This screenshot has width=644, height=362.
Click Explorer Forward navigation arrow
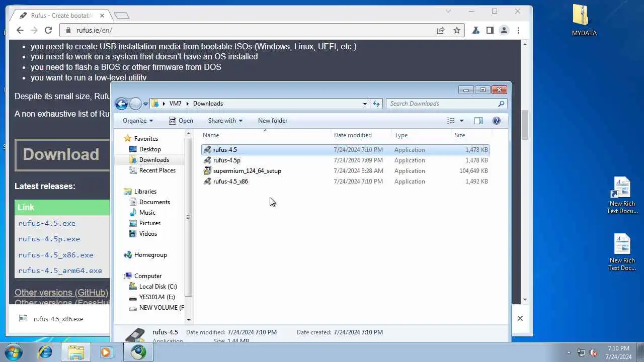click(135, 104)
